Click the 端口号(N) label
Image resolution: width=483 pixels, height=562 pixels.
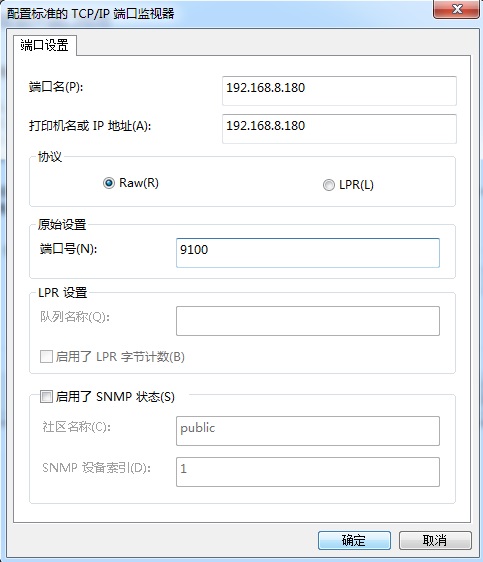click(x=68, y=249)
